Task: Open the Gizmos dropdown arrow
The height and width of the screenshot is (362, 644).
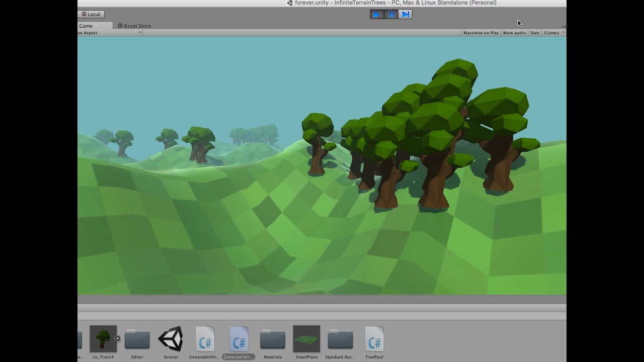Action: point(563,33)
